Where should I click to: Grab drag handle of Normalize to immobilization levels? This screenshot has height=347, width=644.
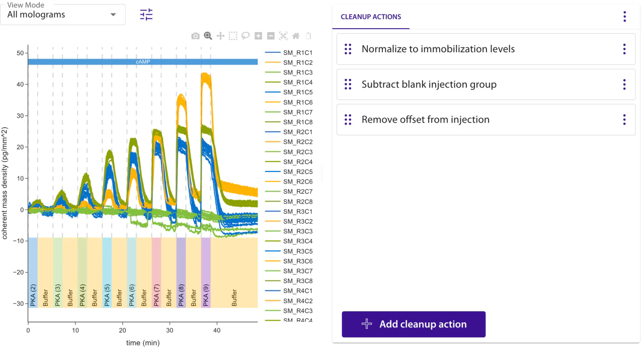[348, 49]
